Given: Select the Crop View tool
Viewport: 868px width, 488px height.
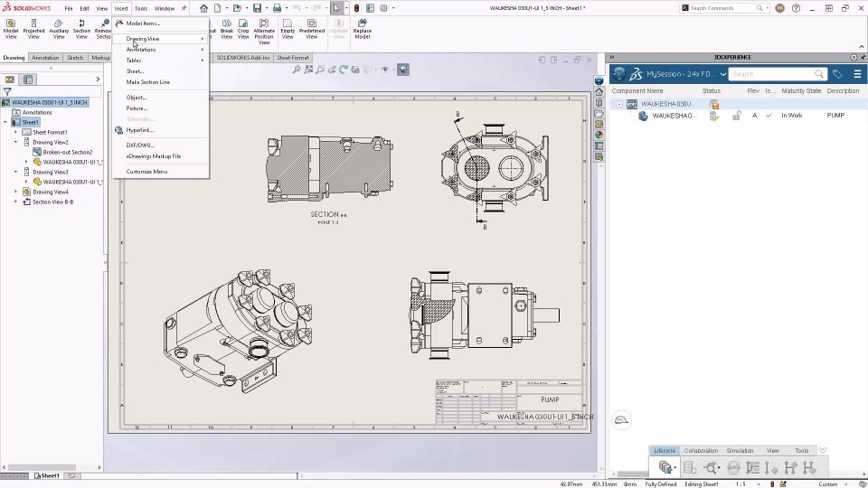Looking at the screenshot, I should point(243,29).
